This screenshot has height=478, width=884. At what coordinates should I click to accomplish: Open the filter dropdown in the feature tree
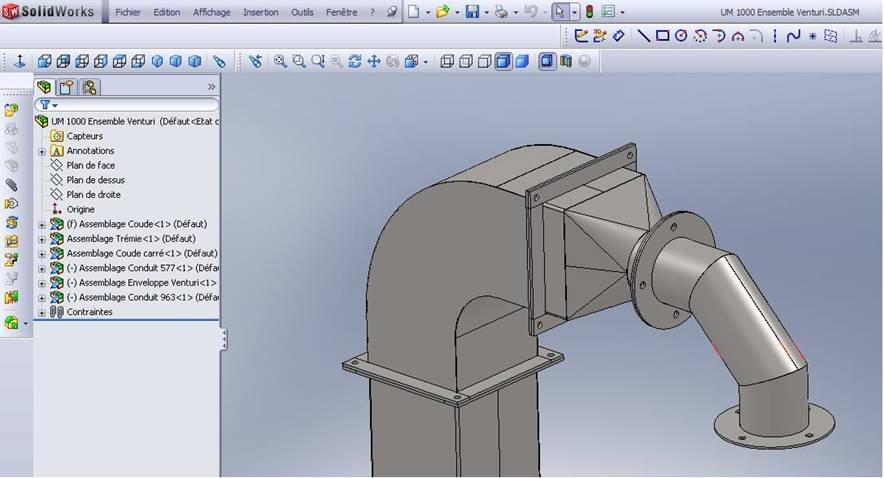tap(48, 105)
